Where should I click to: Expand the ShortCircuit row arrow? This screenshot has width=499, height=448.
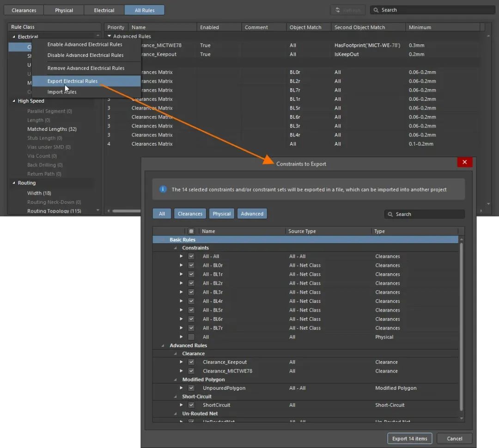point(181,405)
